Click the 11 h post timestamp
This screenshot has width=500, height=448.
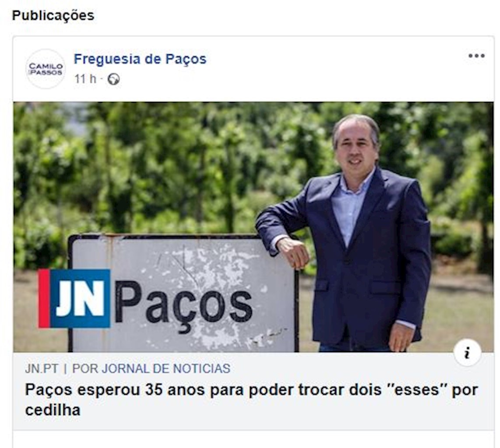point(85,79)
